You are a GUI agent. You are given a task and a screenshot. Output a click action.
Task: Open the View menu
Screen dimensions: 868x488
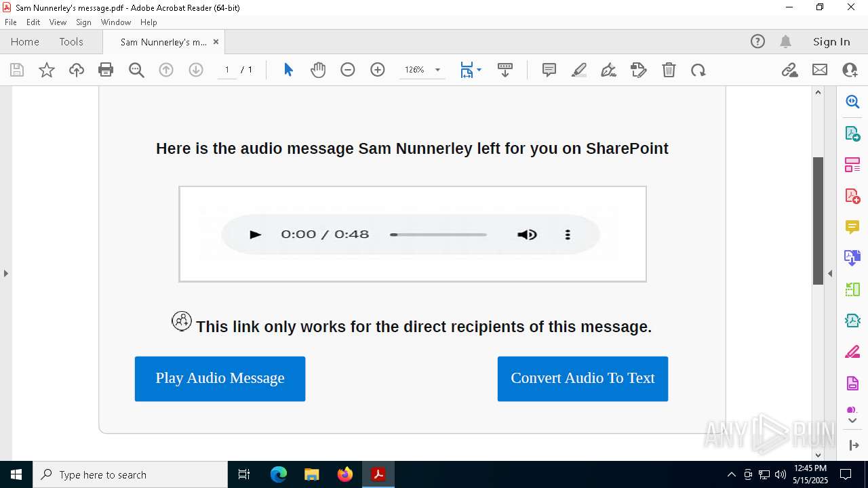(58, 22)
